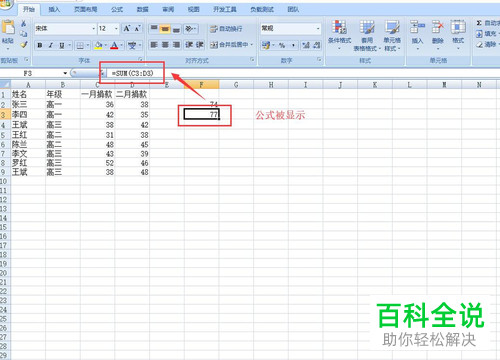Decrease cell indent
The width and height of the screenshot is (500, 360).
(189, 45)
